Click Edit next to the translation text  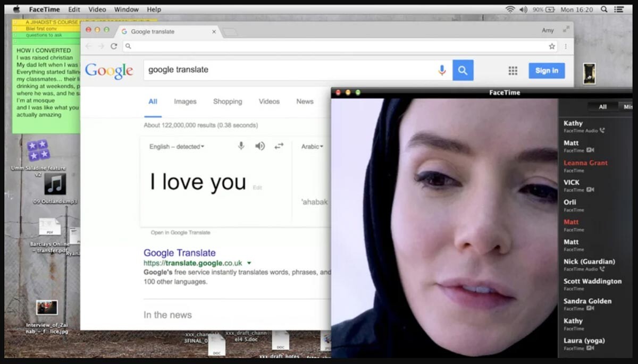pyautogui.click(x=257, y=188)
